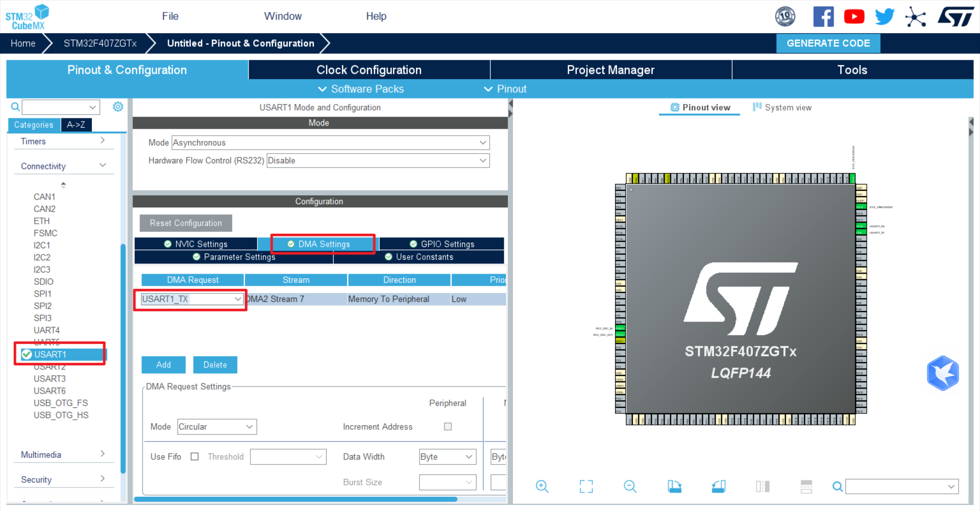Switch to System view
980x511 pixels.
(782, 107)
